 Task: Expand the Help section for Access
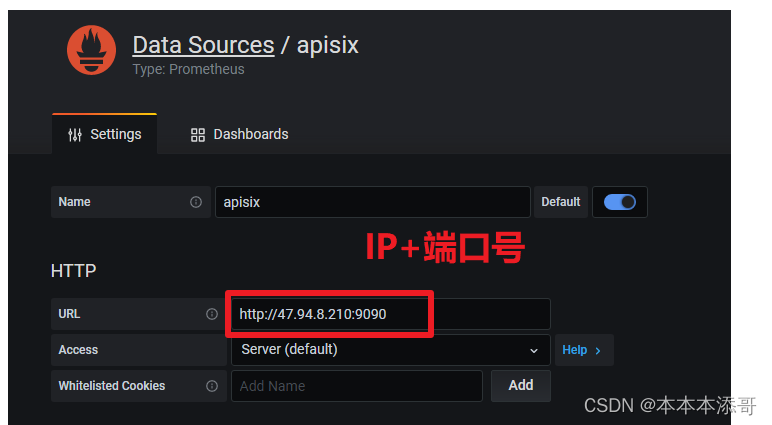(x=583, y=350)
